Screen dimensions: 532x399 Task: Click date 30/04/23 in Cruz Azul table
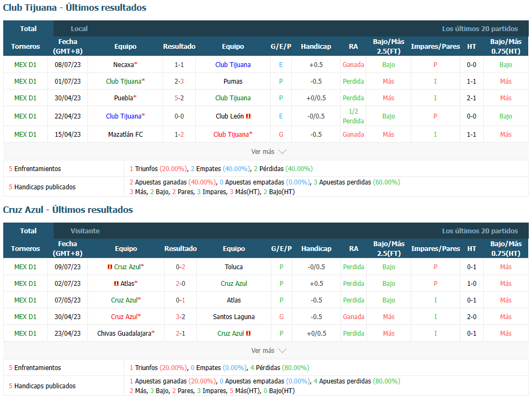pos(68,317)
